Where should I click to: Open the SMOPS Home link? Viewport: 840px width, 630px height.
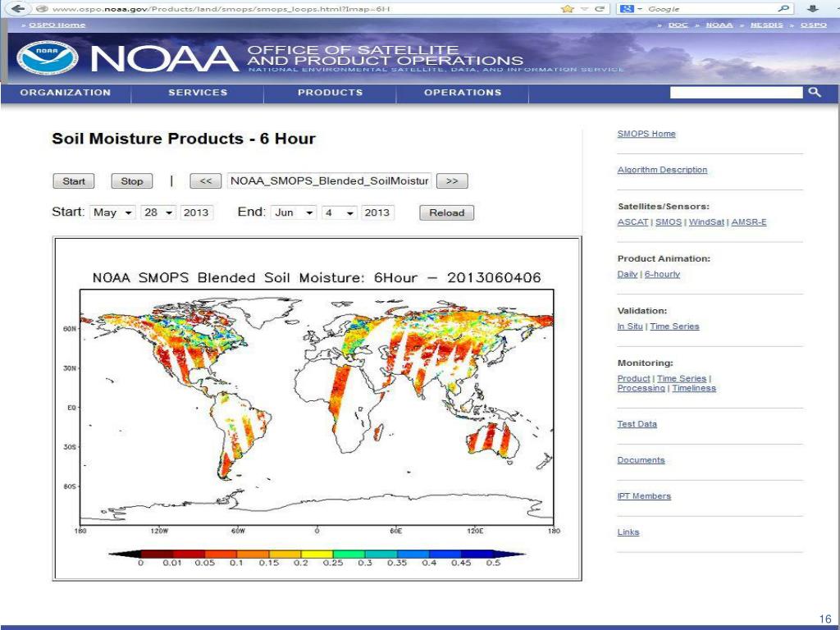click(x=646, y=134)
